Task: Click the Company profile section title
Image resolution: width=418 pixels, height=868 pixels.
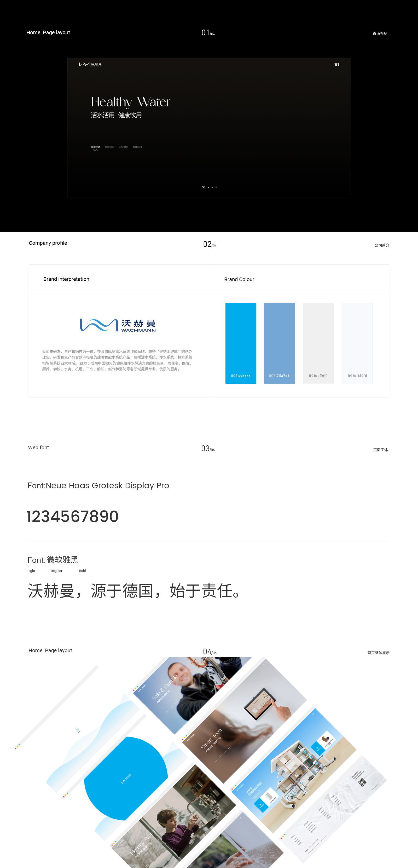Action: (x=48, y=243)
